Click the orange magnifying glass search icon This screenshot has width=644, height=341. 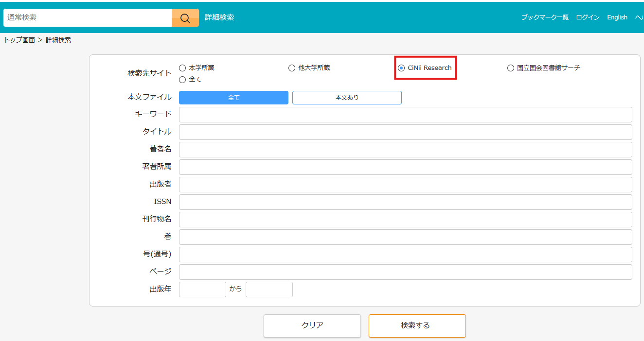click(185, 18)
